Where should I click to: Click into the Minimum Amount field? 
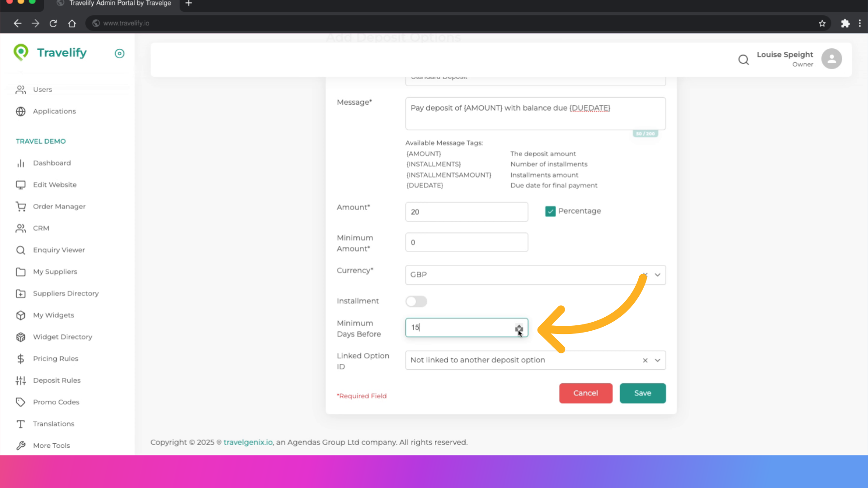[466, 243]
